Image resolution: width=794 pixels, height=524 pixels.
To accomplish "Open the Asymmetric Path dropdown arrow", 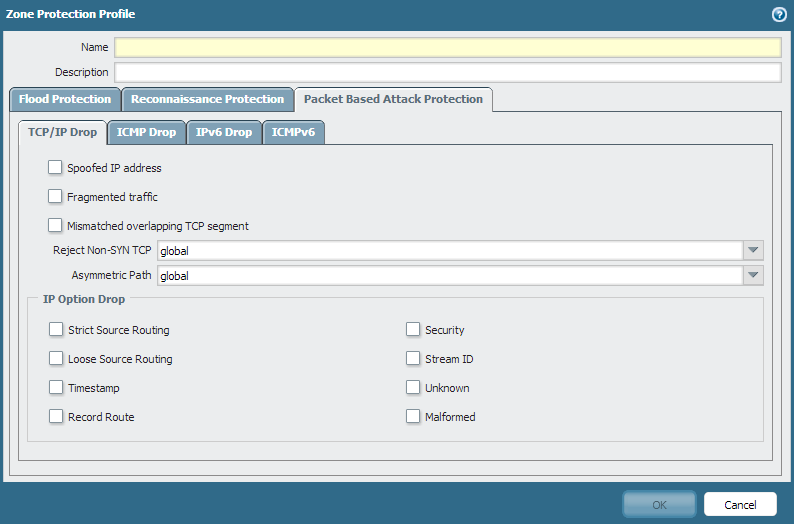I will pos(754,276).
